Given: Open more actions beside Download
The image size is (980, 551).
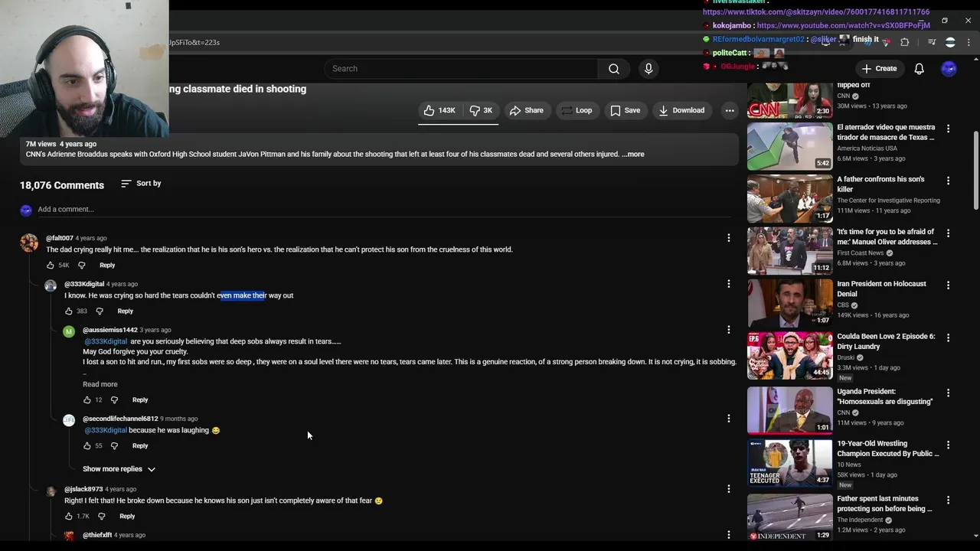Looking at the screenshot, I should point(730,110).
